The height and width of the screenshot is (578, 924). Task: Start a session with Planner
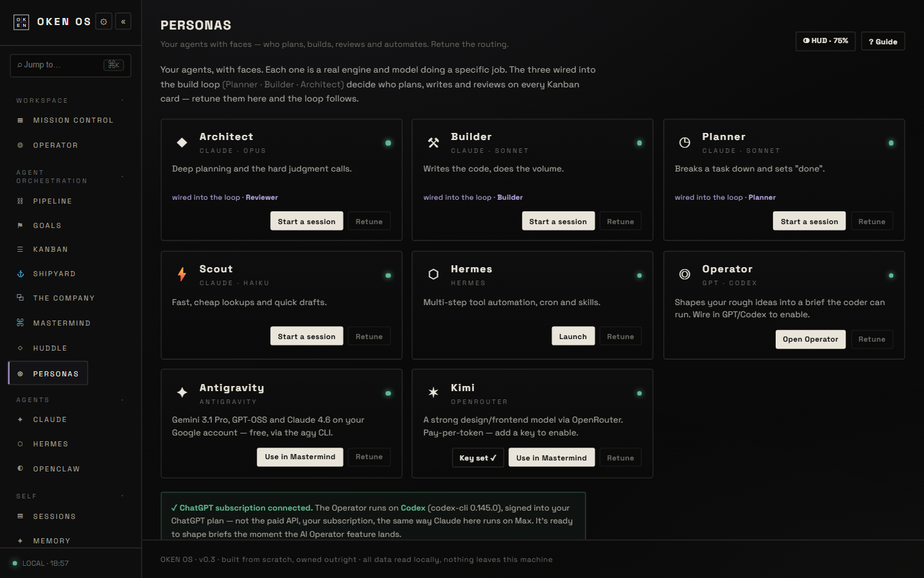809,221
